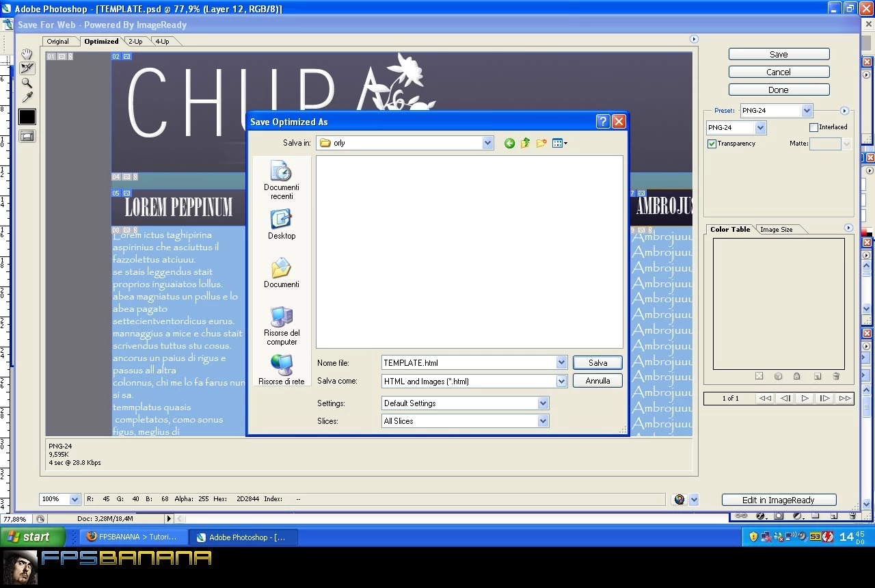This screenshot has height=588, width=875.
Task: Click Edit in ImageReady
Action: [779, 500]
